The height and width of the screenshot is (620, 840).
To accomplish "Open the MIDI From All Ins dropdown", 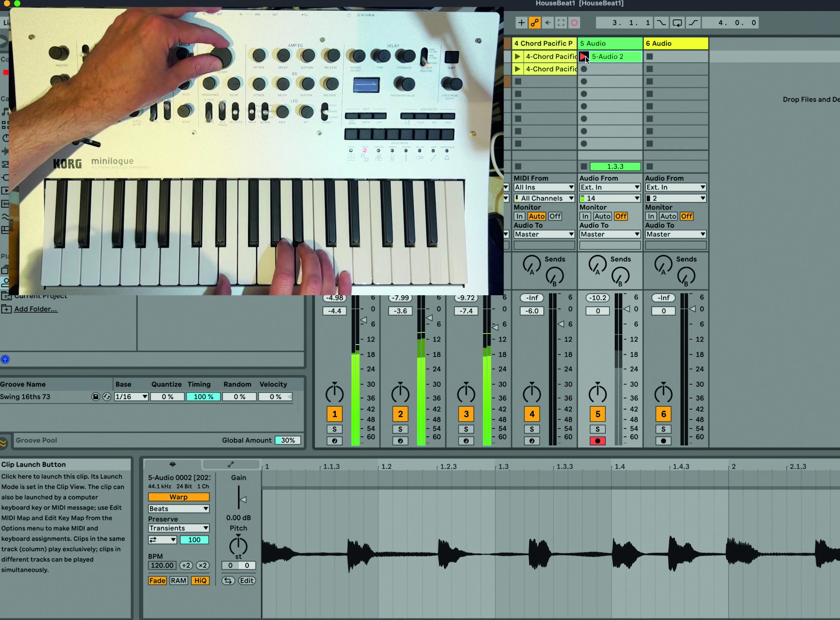I will 544,187.
